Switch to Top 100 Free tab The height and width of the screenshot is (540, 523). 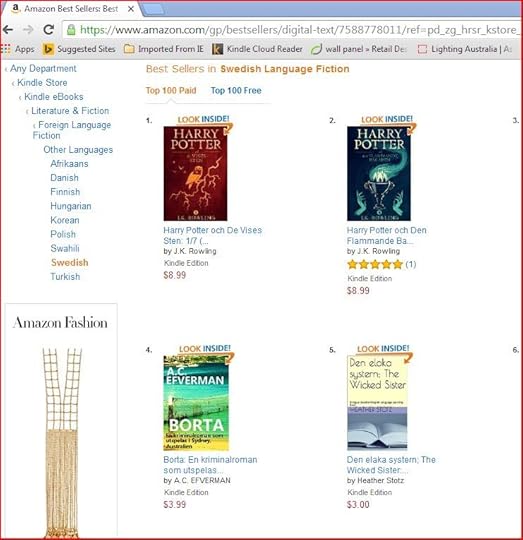point(236,91)
